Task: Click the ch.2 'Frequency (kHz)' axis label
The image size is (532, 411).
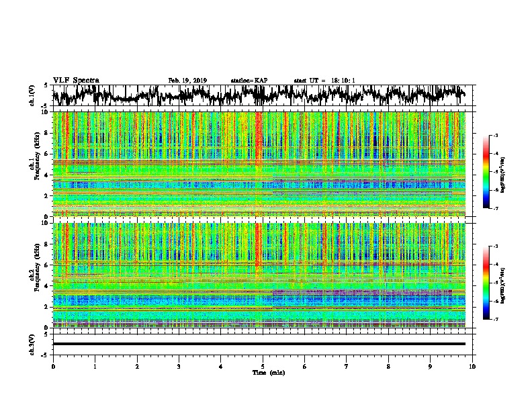Action: (x=37, y=267)
